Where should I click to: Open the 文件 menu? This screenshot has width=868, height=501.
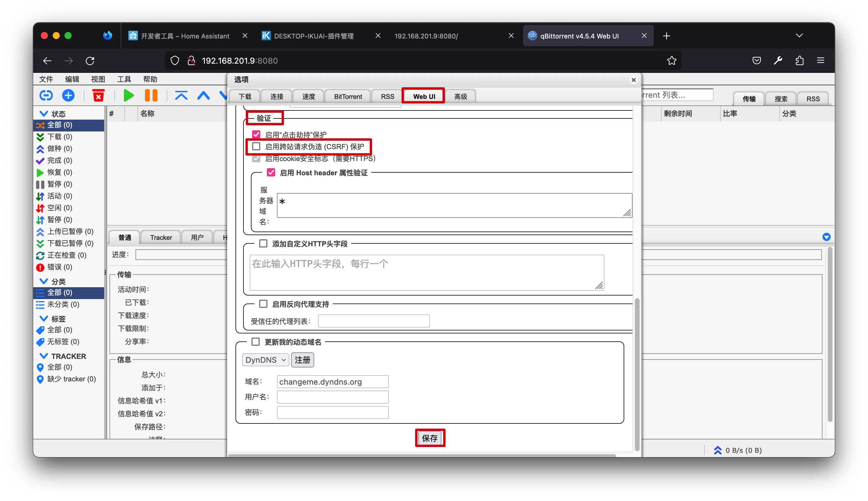[46, 79]
